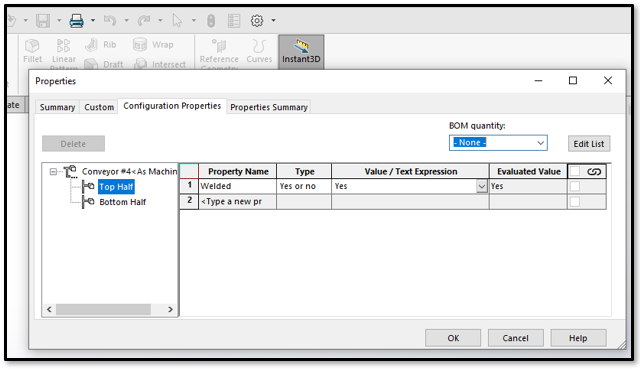640x369 pixels.
Task: Click the Top Half configuration icon
Action: coord(88,187)
